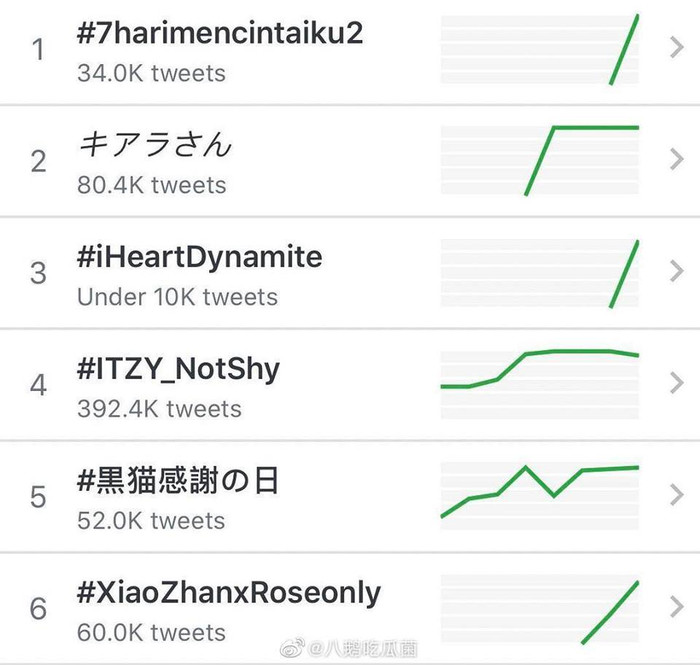Open the #ITZY_NotShy trend
The width and height of the screenshot is (700, 665).
click(179, 369)
